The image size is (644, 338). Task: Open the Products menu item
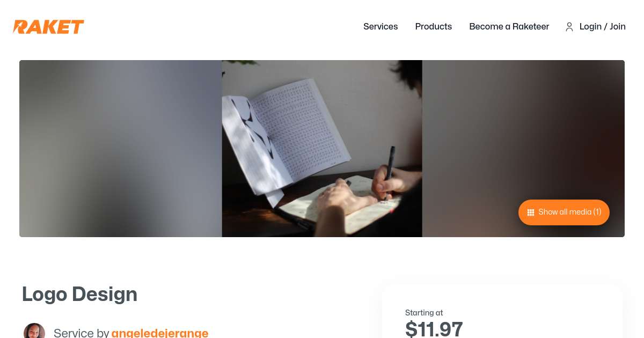pos(434,26)
